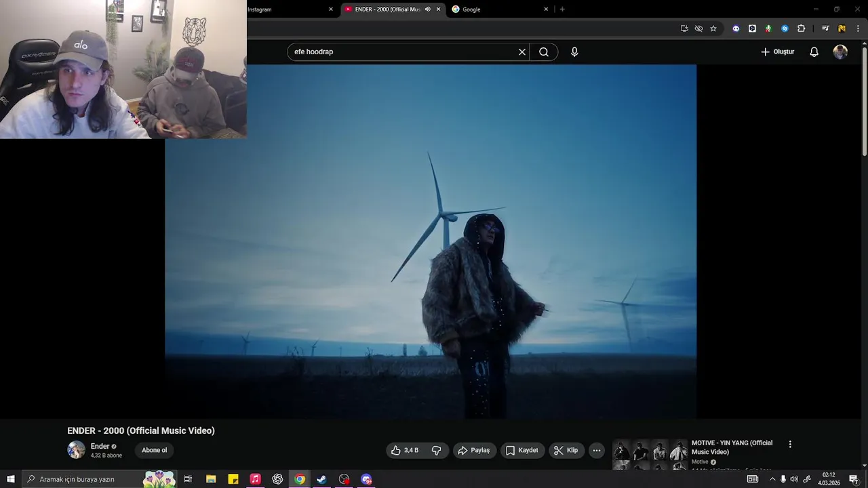Like the video with 3,4 B
Viewport: 868px width, 488px height.
pyautogui.click(x=404, y=450)
